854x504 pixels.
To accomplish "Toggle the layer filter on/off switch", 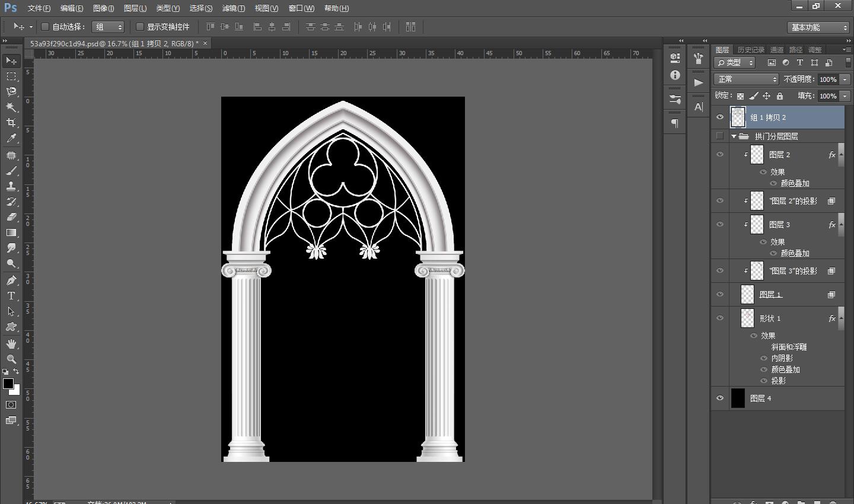I will tap(848, 62).
